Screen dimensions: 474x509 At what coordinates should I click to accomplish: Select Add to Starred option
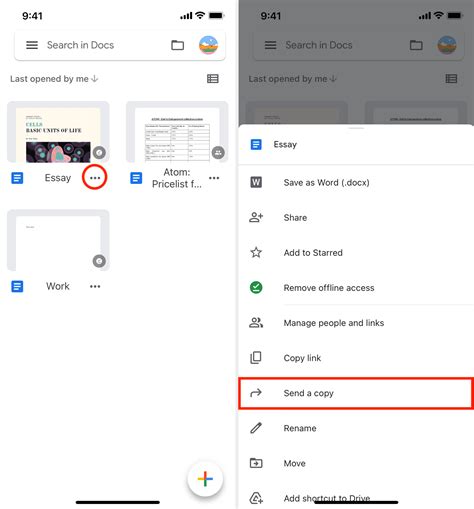tap(356, 252)
